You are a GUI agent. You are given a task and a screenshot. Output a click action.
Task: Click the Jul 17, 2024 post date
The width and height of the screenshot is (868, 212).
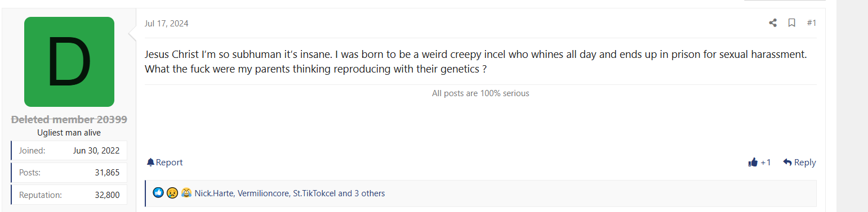pyautogui.click(x=166, y=24)
